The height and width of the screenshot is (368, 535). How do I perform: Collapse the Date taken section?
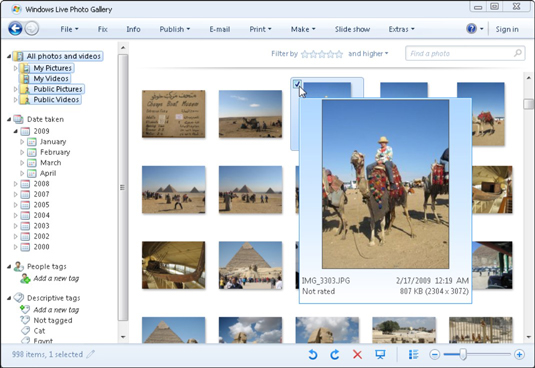tap(9, 119)
